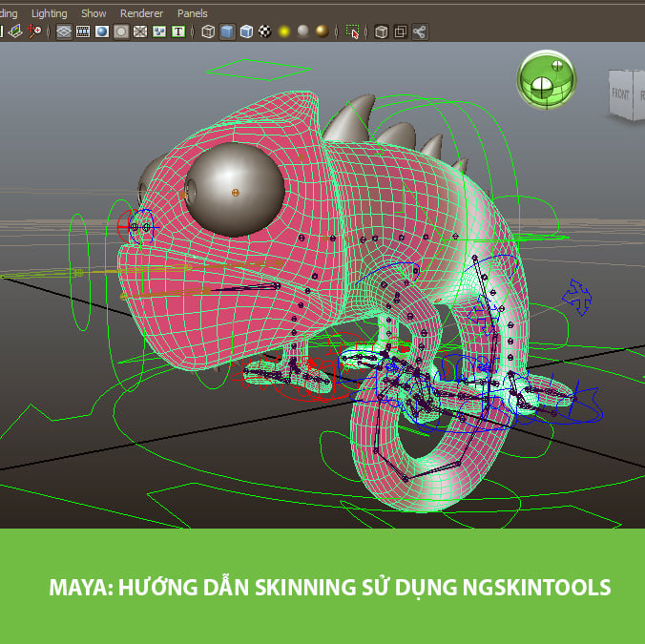This screenshot has width=645, height=644.
Task: Toggle the gate mask icon
Action: pos(121,31)
